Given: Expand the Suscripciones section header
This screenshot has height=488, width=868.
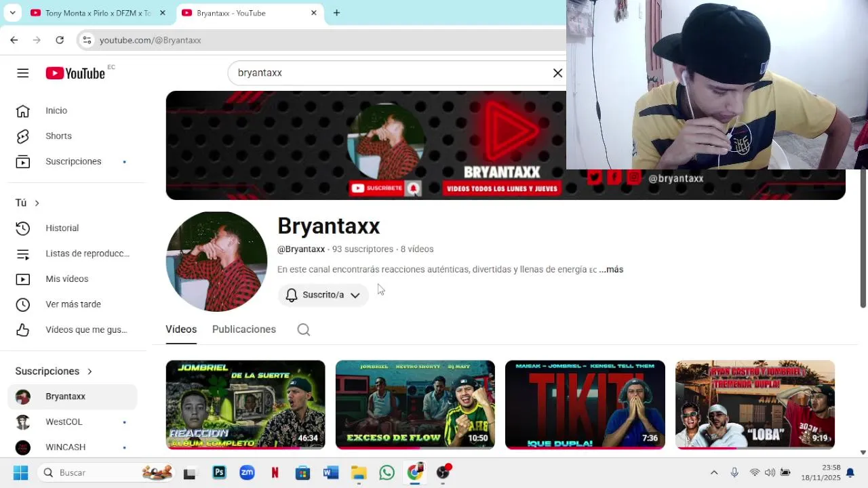Looking at the screenshot, I should [x=54, y=371].
